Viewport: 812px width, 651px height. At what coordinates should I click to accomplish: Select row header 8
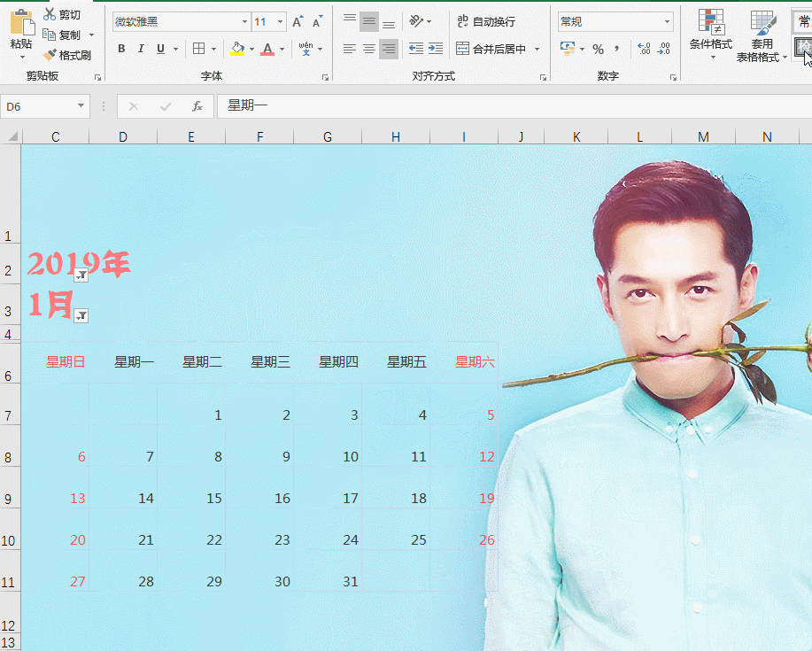[9, 446]
